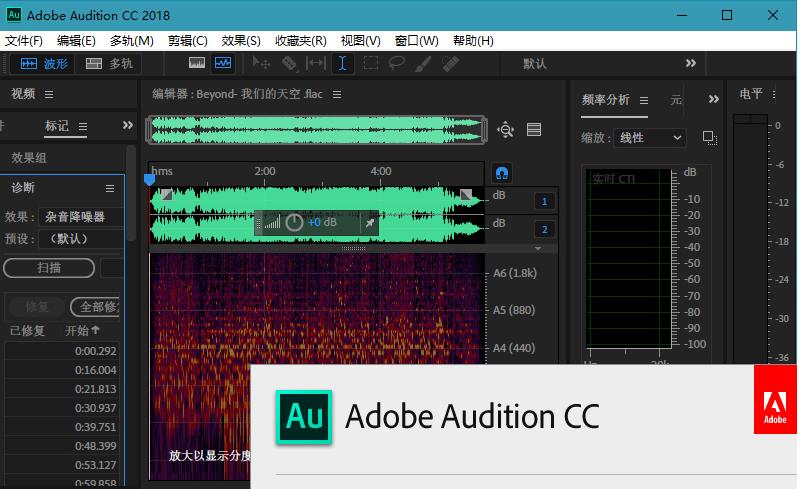The width and height of the screenshot is (801, 489).
Task: Open the 剪辑(C) menu
Action: click(x=187, y=41)
